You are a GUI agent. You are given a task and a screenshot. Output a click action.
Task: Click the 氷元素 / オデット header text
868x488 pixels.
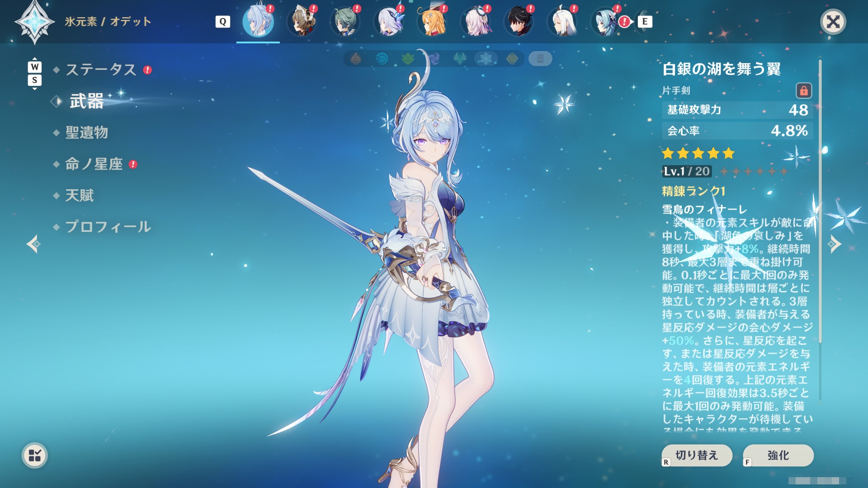click(x=108, y=21)
